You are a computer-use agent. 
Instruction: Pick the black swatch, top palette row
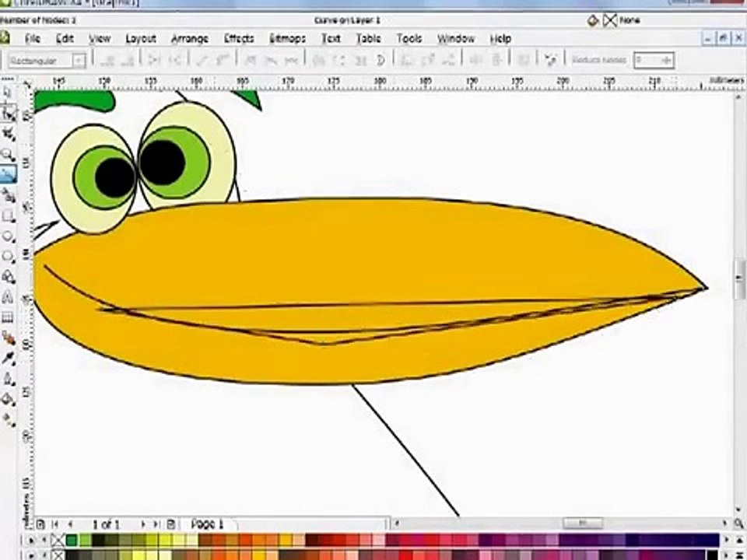98,540
